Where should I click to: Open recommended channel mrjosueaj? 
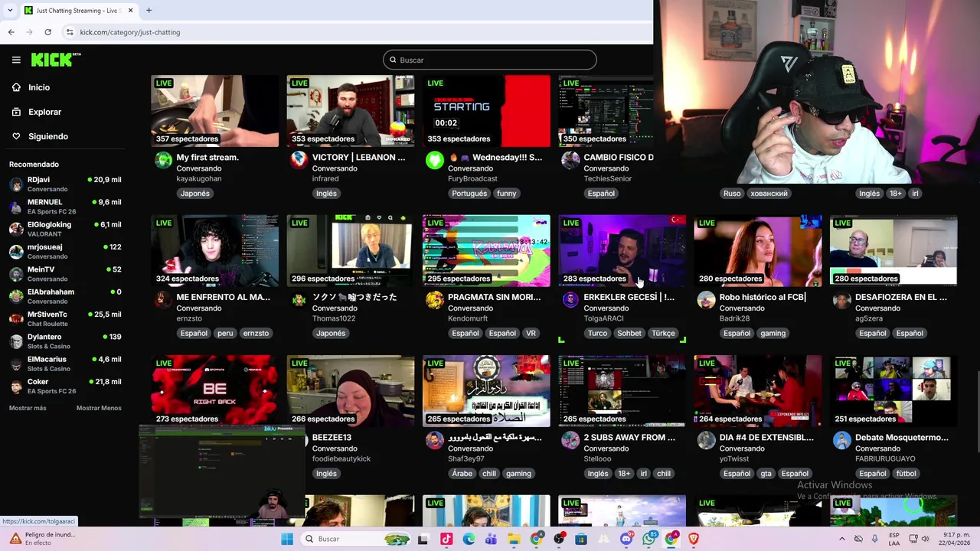[65, 251]
